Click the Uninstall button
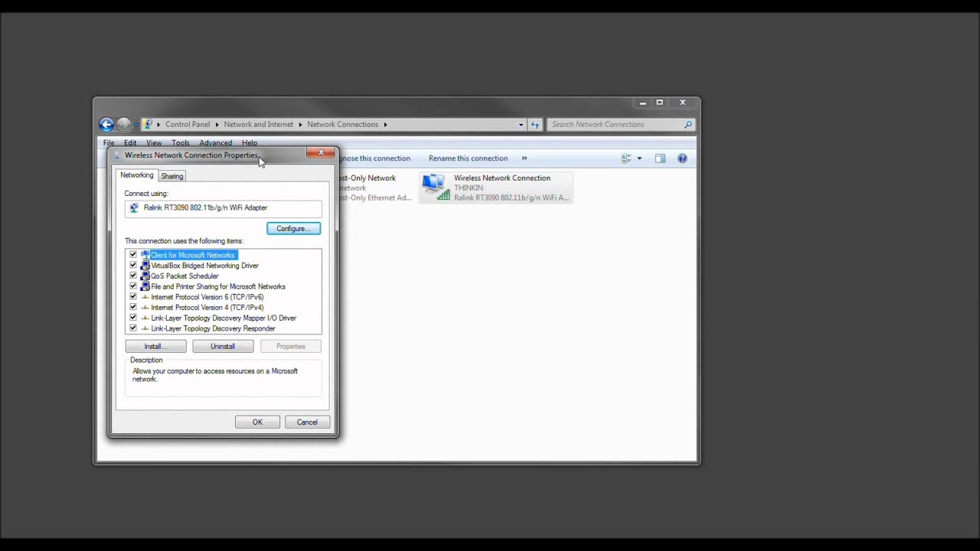980x551 pixels. pyautogui.click(x=223, y=347)
